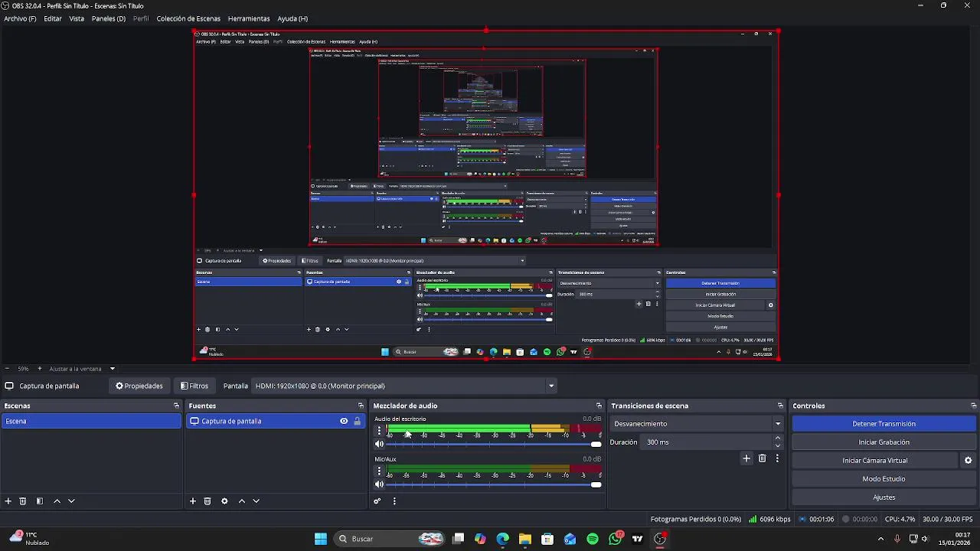This screenshot has width=980, height=551.
Task: Move source down arrow in Fuentes
Action: 256,501
